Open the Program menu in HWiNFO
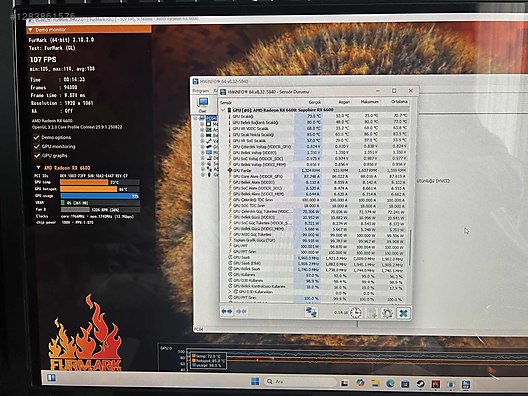This screenshot has height=396, width=528. 201,91
